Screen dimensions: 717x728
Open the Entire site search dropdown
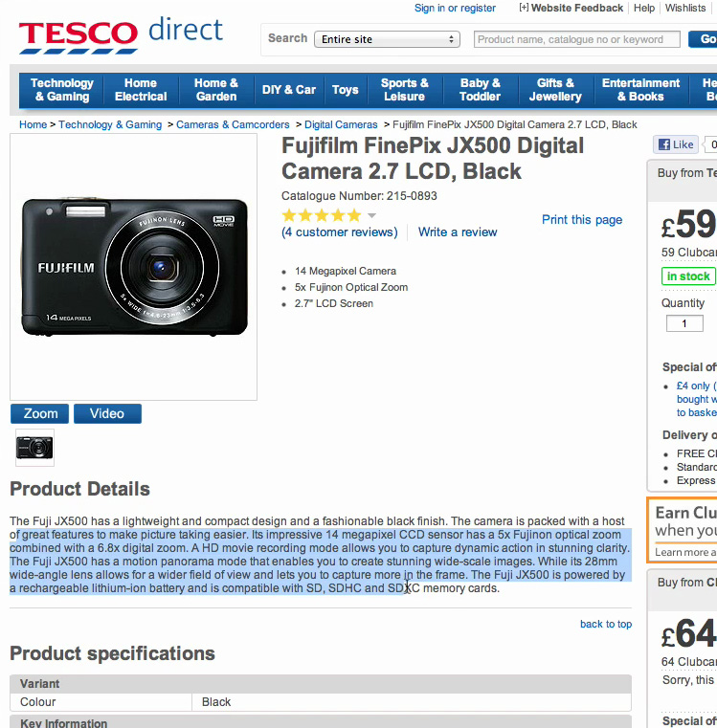(387, 39)
